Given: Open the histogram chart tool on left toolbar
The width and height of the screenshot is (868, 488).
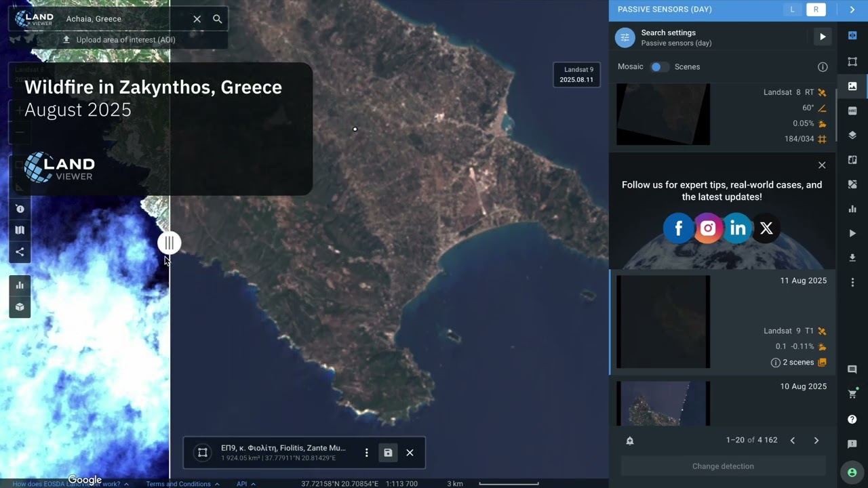Looking at the screenshot, I should pyautogui.click(x=20, y=285).
